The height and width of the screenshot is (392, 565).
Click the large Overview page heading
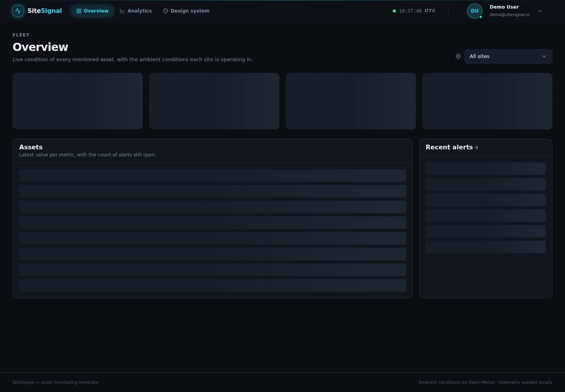click(x=40, y=47)
